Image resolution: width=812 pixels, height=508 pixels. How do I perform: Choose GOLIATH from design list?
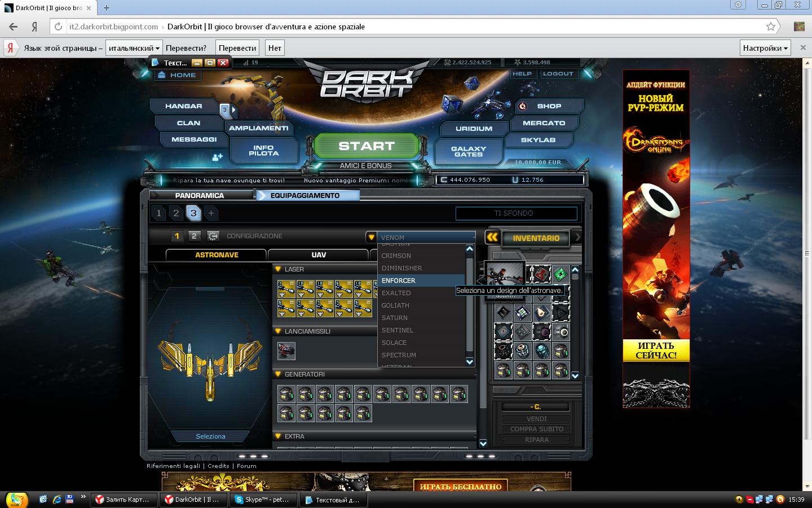[421, 305]
